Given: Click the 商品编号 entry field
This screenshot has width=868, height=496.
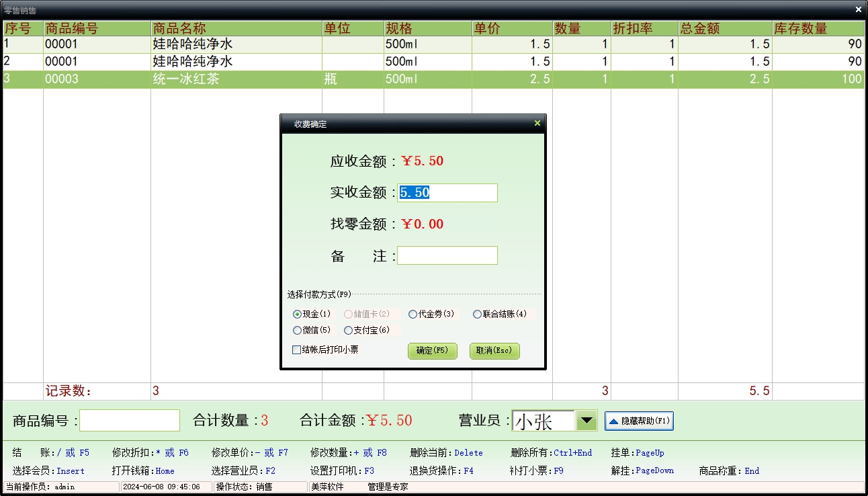Looking at the screenshot, I should pos(130,421).
